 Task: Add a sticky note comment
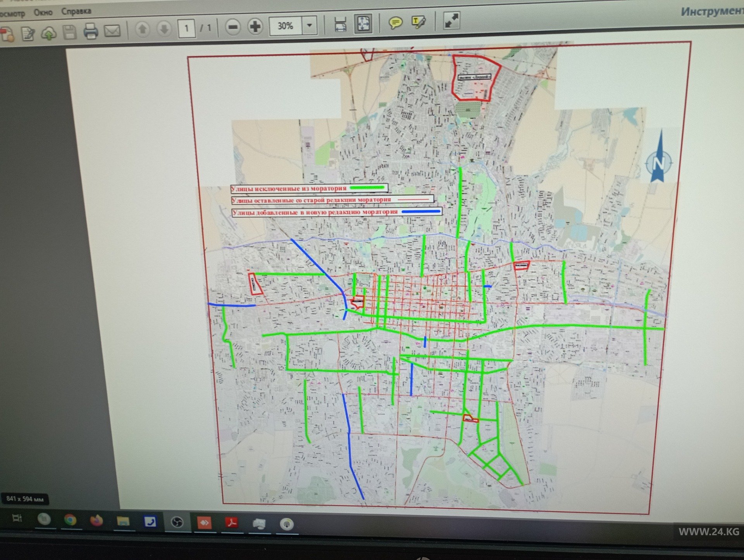point(395,23)
